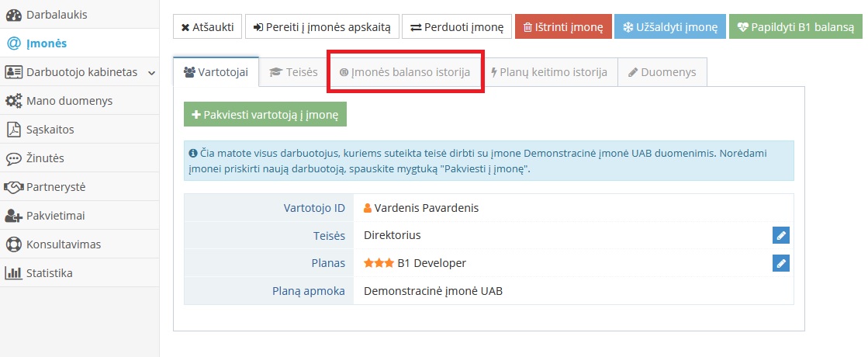Click the Atšaukti cancel button
868x357 pixels.
pos(207,27)
